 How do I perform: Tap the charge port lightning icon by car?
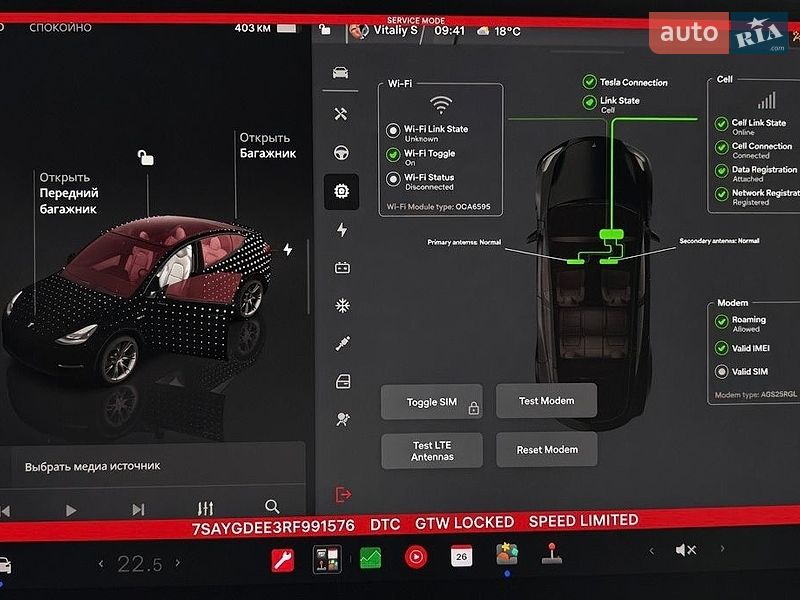pyautogui.click(x=288, y=249)
